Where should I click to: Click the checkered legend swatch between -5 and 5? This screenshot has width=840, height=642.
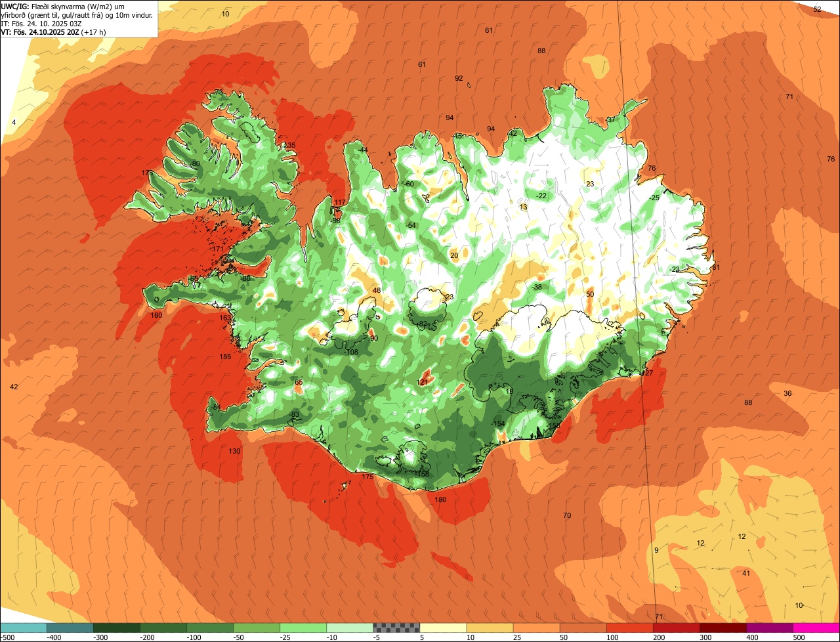point(396,628)
